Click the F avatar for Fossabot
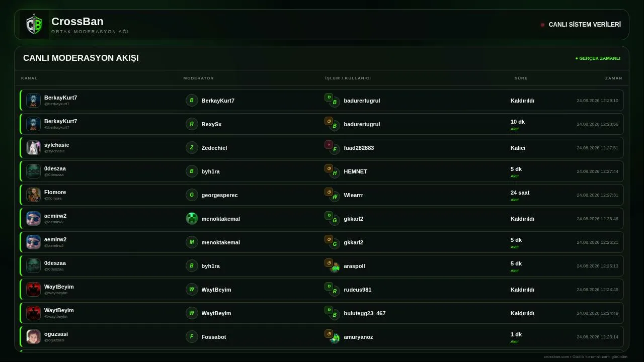The image size is (644, 362). (x=192, y=336)
